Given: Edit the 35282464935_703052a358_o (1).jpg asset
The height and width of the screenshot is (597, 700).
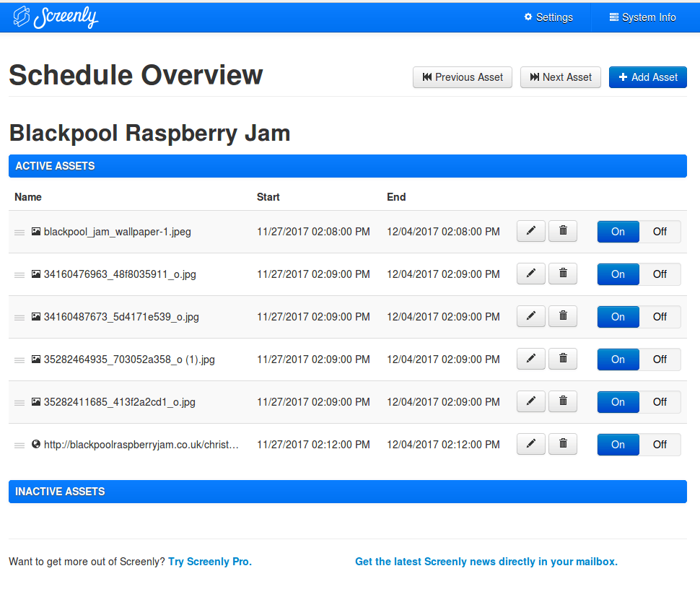Looking at the screenshot, I should [530, 359].
